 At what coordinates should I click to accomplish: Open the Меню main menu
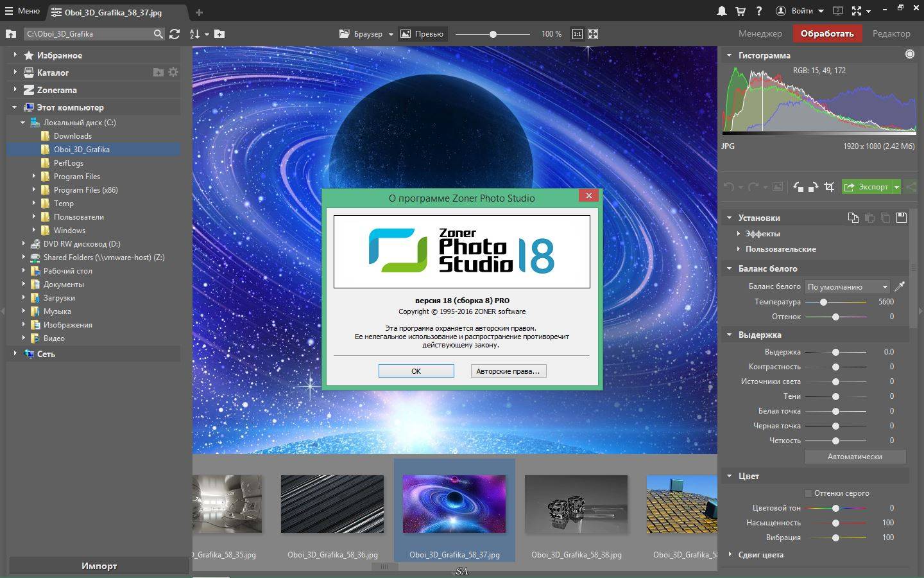pos(22,11)
